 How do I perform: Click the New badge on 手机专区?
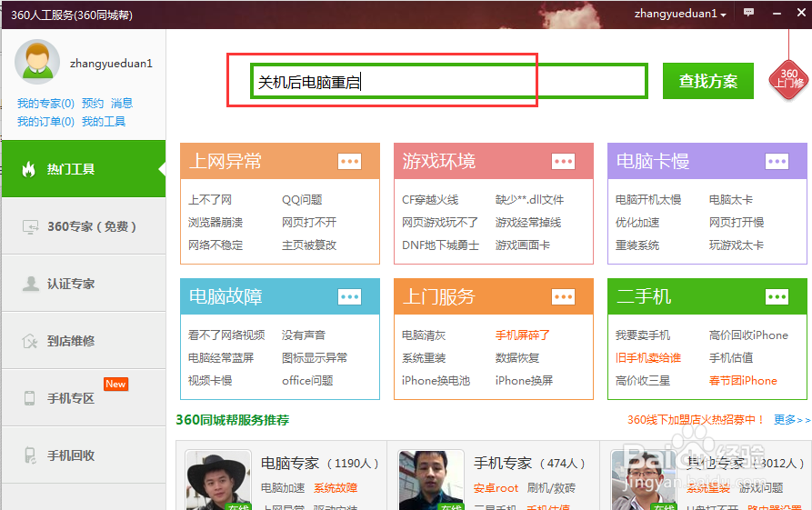tap(115, 385)
